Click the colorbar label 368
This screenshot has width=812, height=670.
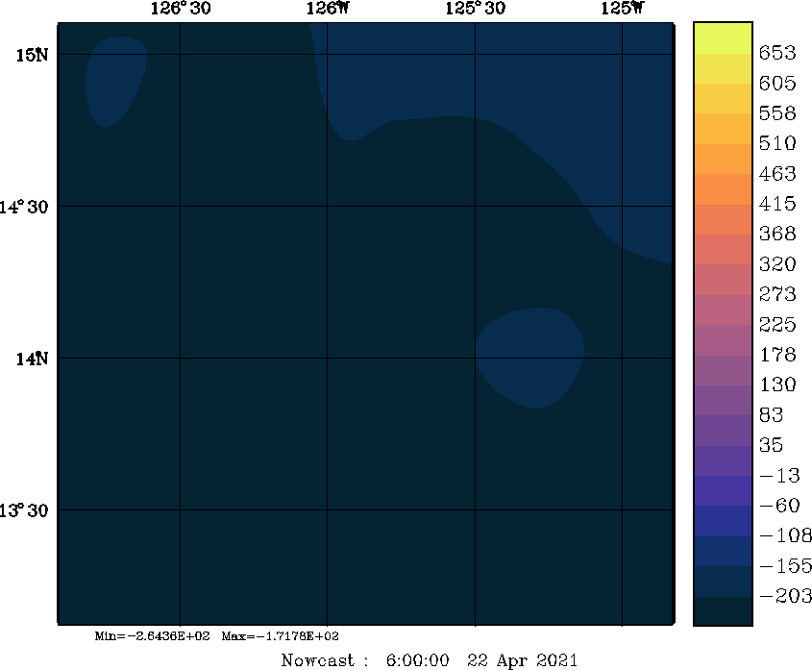point(777,234)
